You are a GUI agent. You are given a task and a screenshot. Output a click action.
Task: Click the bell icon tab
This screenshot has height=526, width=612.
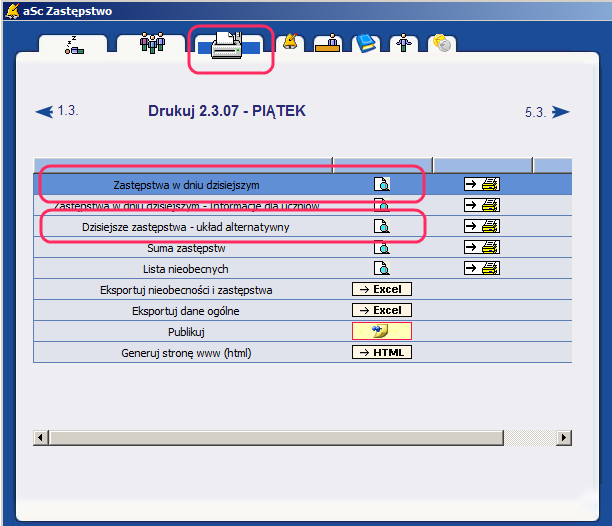click(291, 42)
